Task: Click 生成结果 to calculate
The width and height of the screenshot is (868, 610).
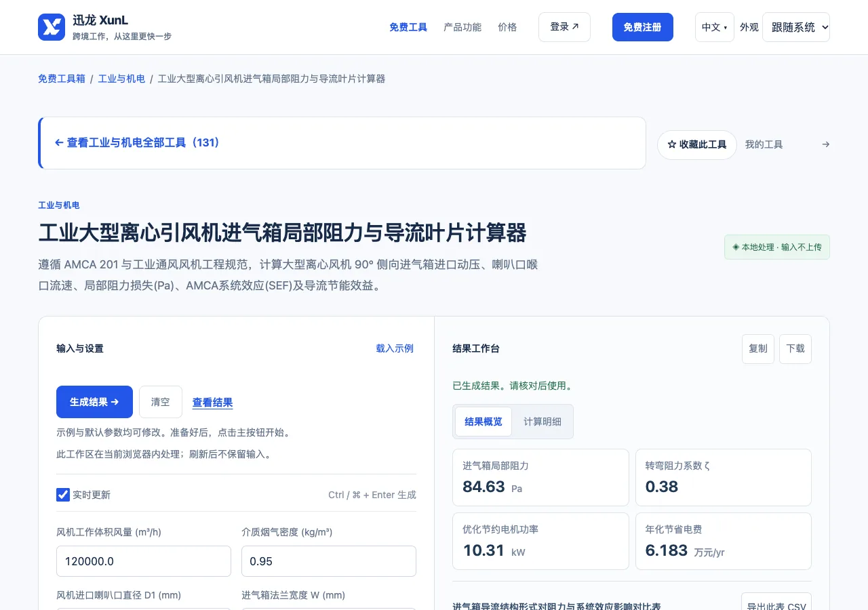Action: pyautogui.click(x=94, y=402)
